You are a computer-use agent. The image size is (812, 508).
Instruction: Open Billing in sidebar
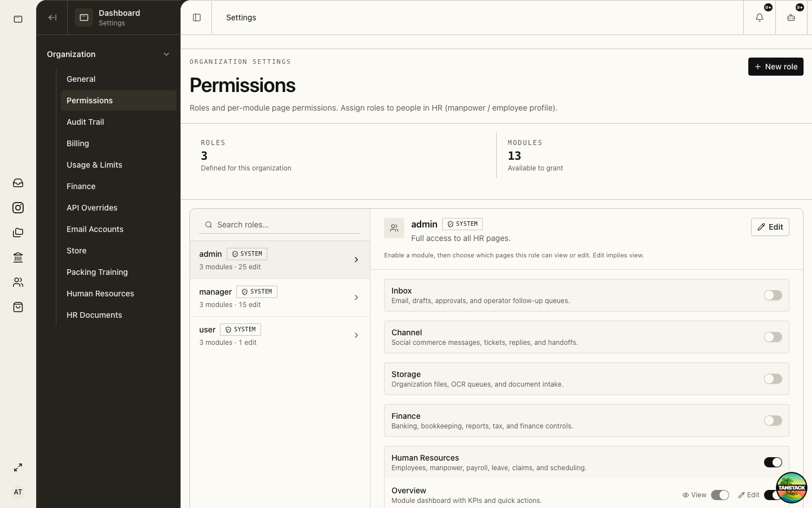click(118, 143)
